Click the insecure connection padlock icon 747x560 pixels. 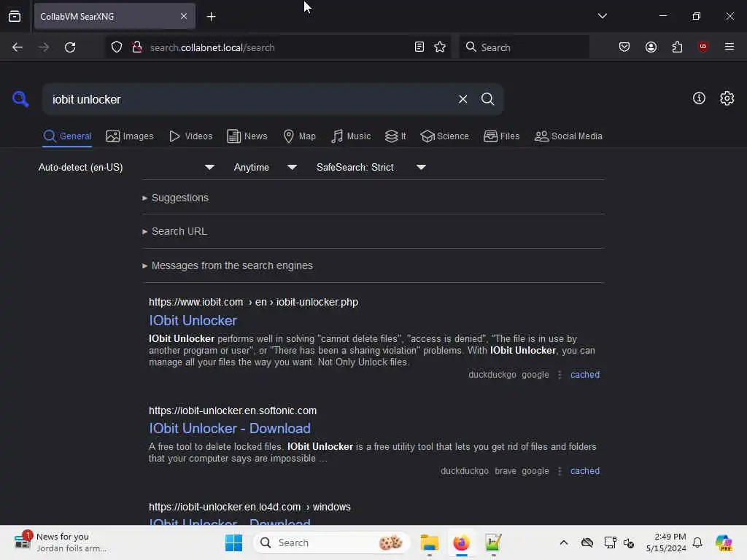click(x=137, y=47)
